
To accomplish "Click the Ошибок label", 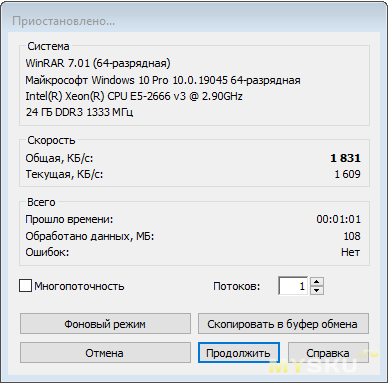I will 47,252.
